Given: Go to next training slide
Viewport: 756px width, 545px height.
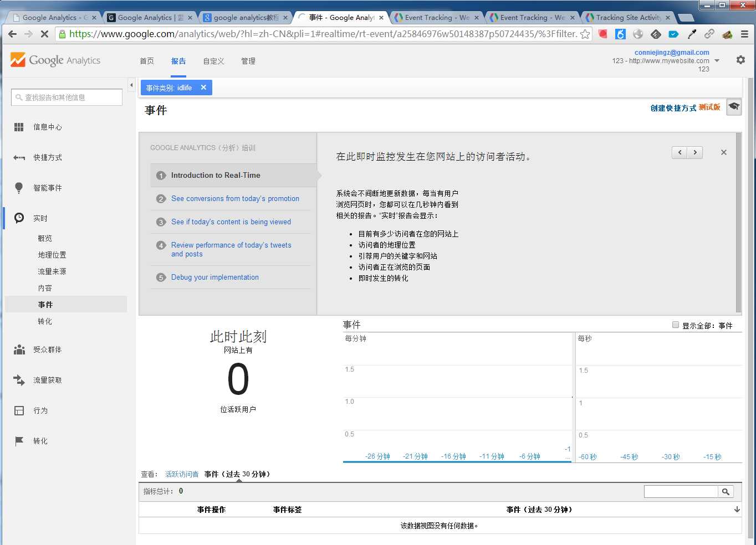Looking at the screenshot, I should pyautogui.click(x=695, y=152).
